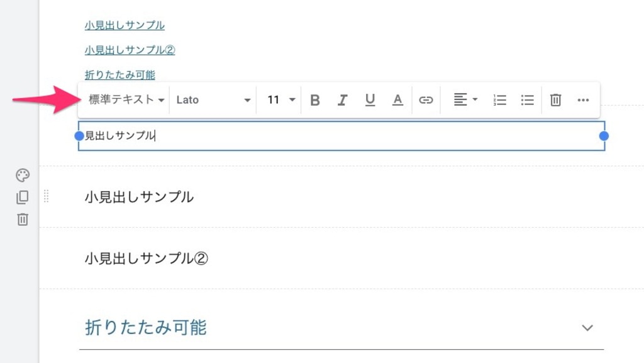The height and width of the screenshot is (363, 644).
Task: Delete text box with toolbar trash icon
Action: coord(556,100)
